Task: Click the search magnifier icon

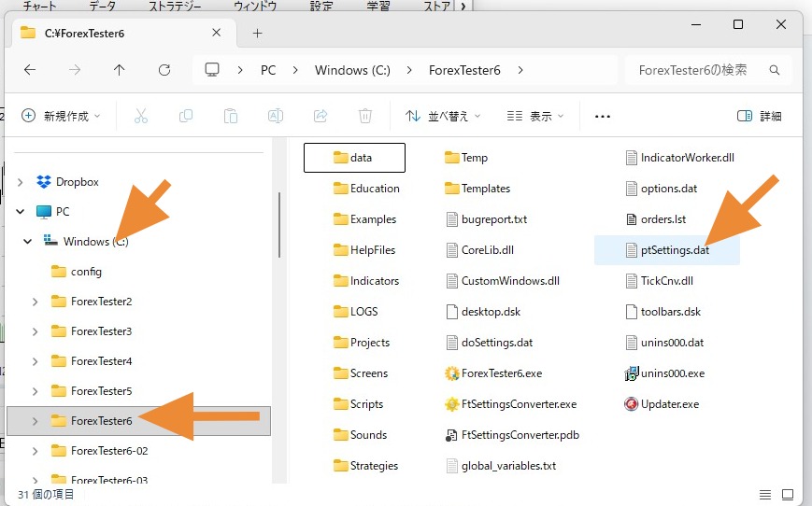Action: (x=775, y=70)
